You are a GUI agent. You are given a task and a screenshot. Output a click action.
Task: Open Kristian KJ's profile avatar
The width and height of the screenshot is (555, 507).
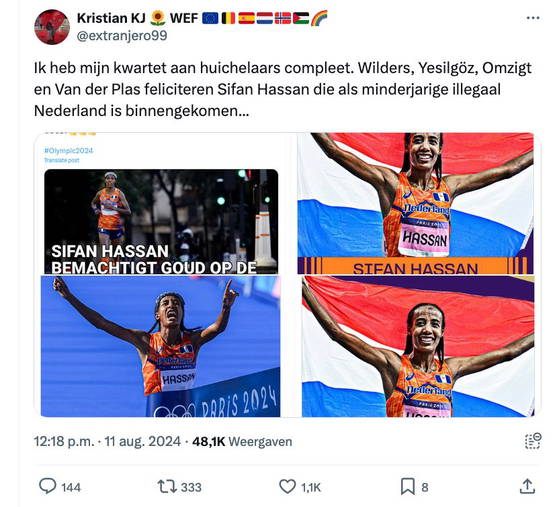coord(52,27)
